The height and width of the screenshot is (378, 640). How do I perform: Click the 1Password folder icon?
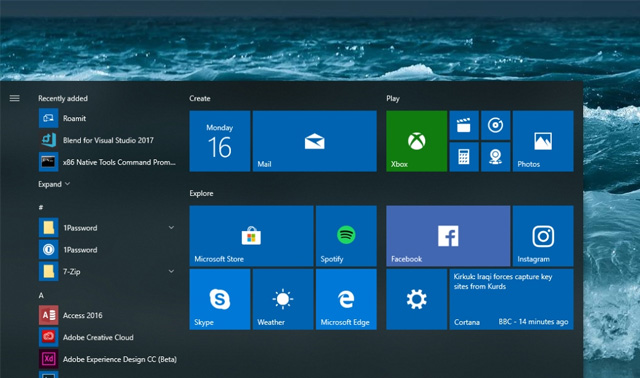(49, 228)
